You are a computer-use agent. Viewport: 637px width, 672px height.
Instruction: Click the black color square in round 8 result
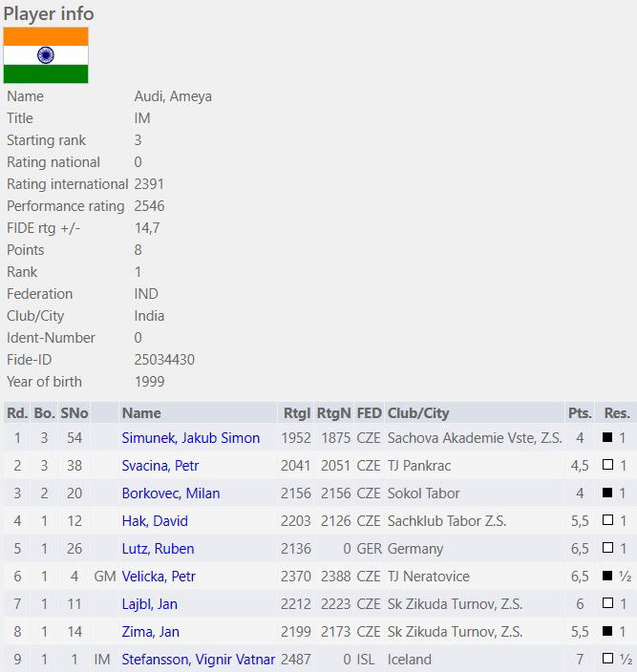[x=607, y=632]
